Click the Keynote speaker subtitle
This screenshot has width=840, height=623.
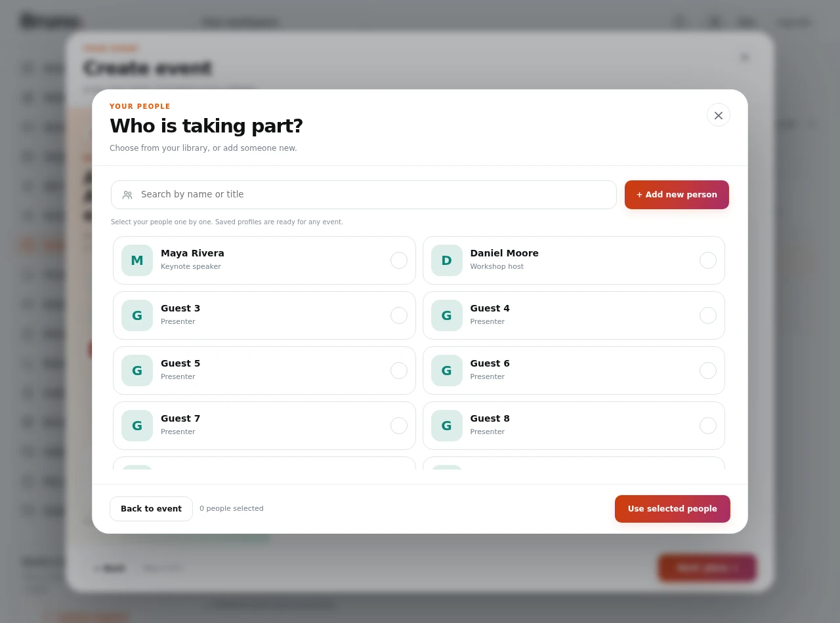coord(191,267)
